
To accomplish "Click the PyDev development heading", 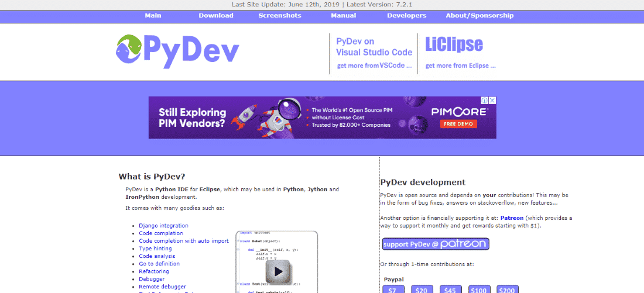I will click(423, 182).
